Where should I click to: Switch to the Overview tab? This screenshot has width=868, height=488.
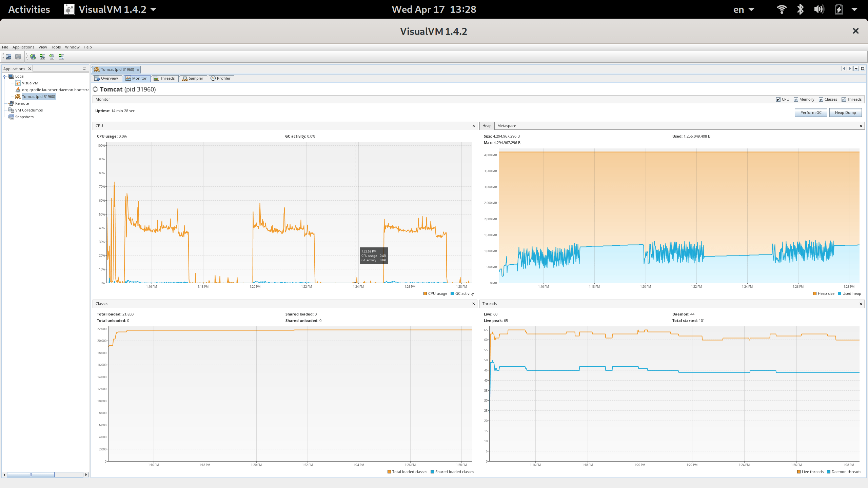point(106,78)
